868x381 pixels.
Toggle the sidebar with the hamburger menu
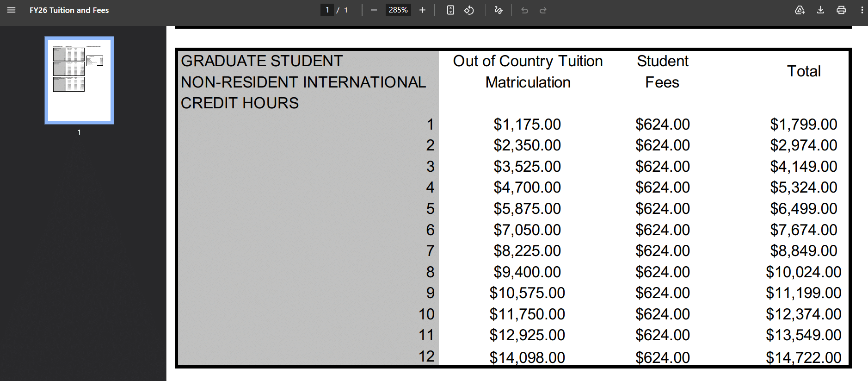(x=12, y=10)
